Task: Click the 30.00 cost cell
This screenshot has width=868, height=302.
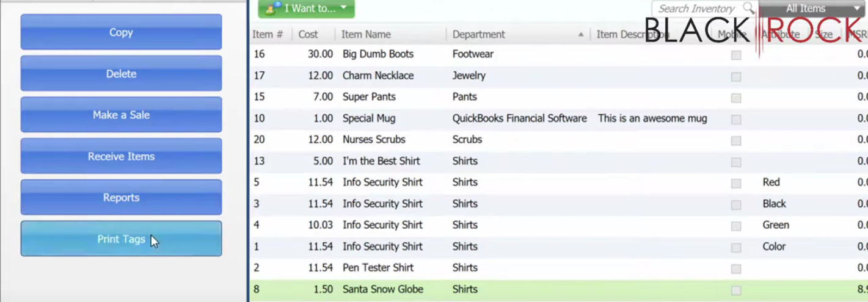Action: [x=321, y=54]
